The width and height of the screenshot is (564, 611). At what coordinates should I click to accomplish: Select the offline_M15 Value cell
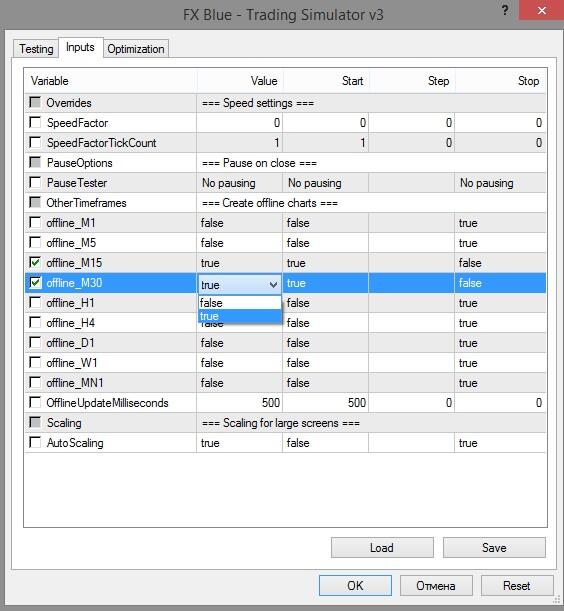[240, 263]
